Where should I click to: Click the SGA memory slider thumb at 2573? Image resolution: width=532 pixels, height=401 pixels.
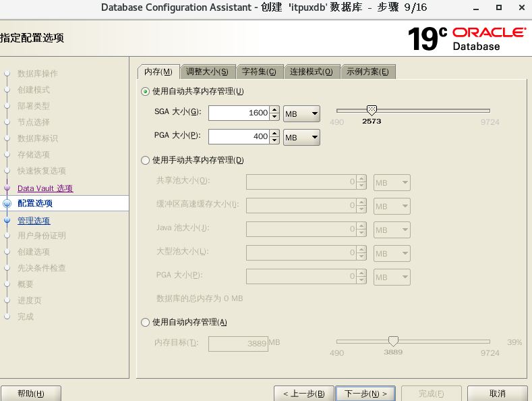[372, 110]
